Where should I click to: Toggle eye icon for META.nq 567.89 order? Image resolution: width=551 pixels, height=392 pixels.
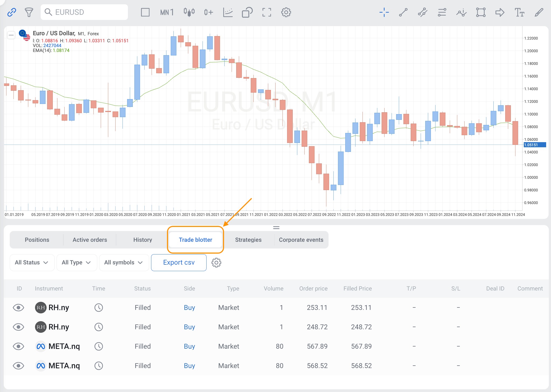coord(19,346)
